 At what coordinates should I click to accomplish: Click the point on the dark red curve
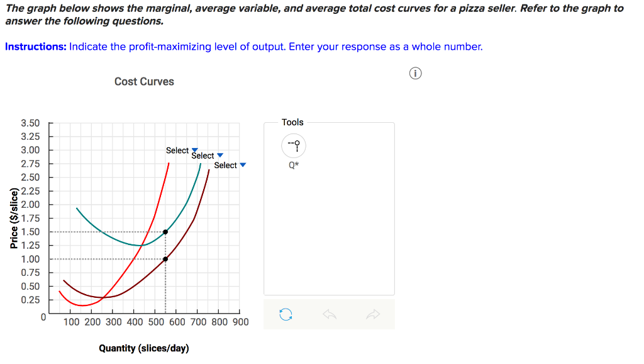point(165,258)
